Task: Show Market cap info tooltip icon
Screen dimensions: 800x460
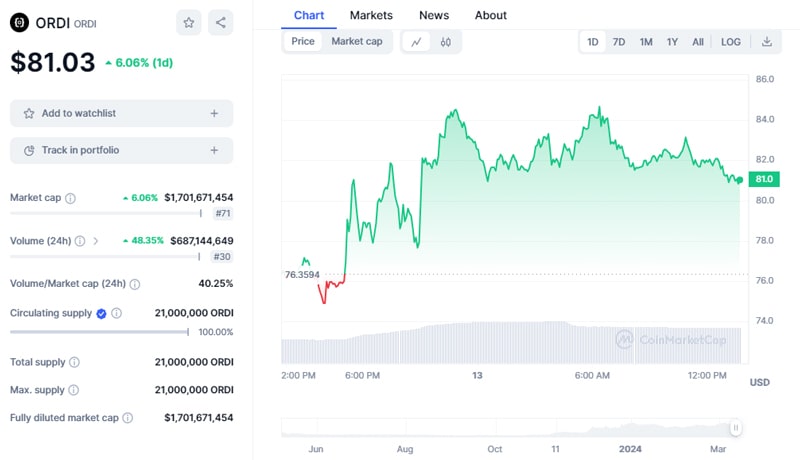Action: coord(70,198)
